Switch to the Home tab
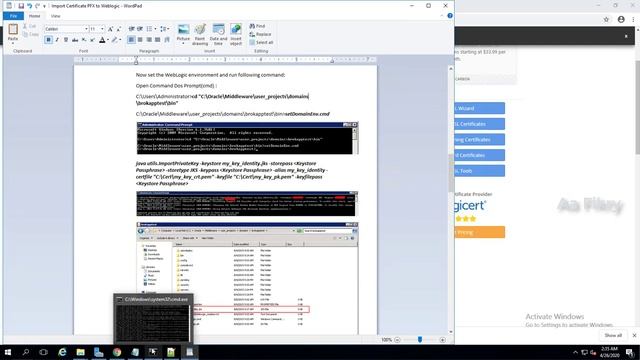 click(35, 16)
